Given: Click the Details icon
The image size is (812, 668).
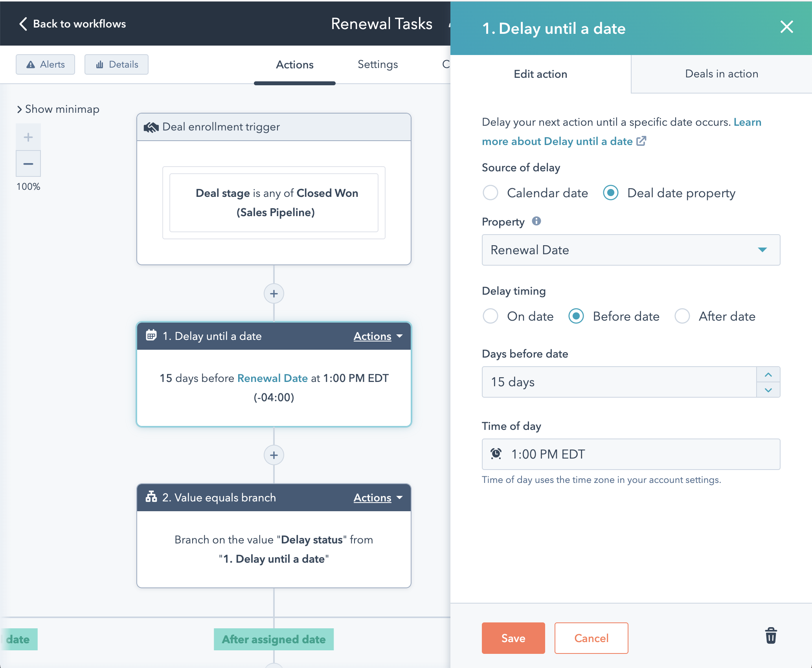Looking at the screenshot, I should tap(99, 64).
